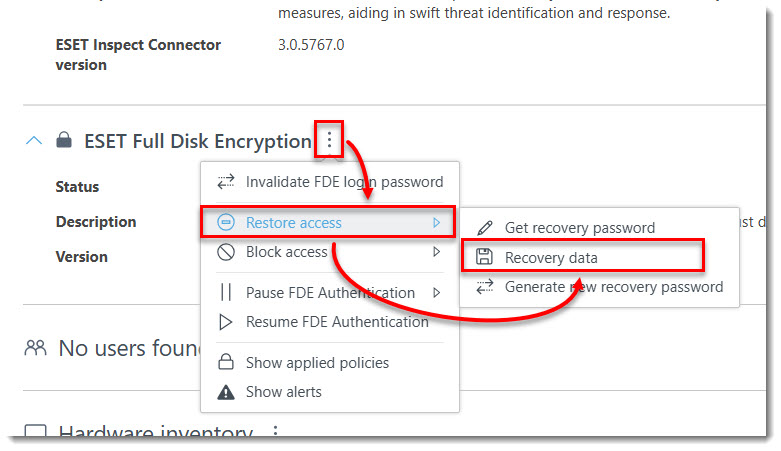The width and height of the screenshot is (781, 451).
Task: Expand the Restore access submenu arrow
Action: [x=436, y=222]
